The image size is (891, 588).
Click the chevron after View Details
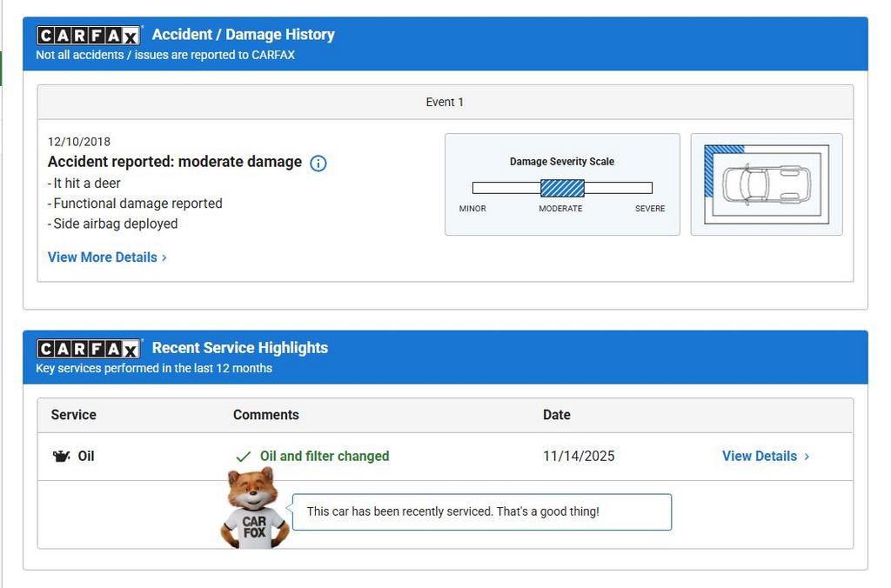(x=807, y=457)
